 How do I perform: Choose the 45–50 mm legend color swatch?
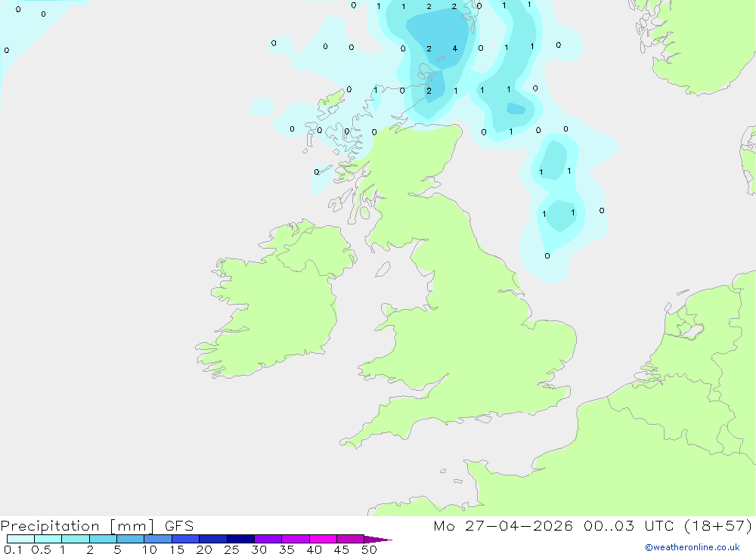[351, 539]
